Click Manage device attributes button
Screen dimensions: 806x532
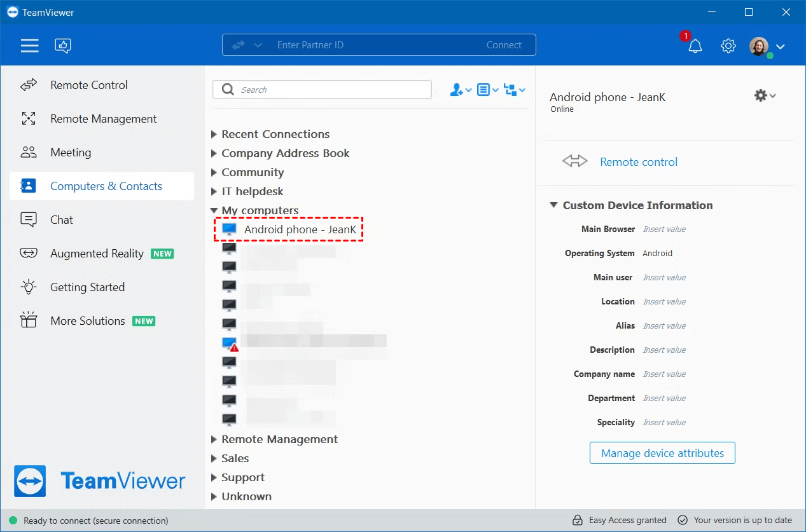(662, 453)
